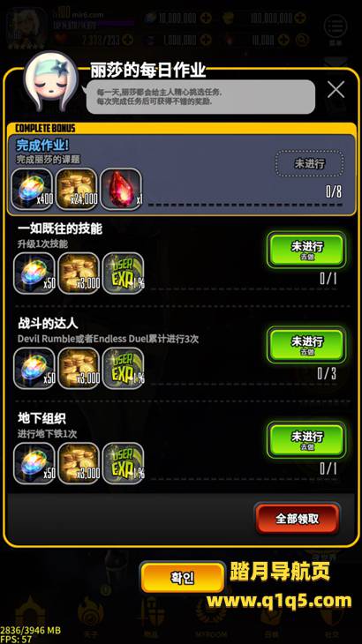Tap the User EXP reward for 战斗的达人
This screenshot has height=644, width=362.
coord(123,369)
